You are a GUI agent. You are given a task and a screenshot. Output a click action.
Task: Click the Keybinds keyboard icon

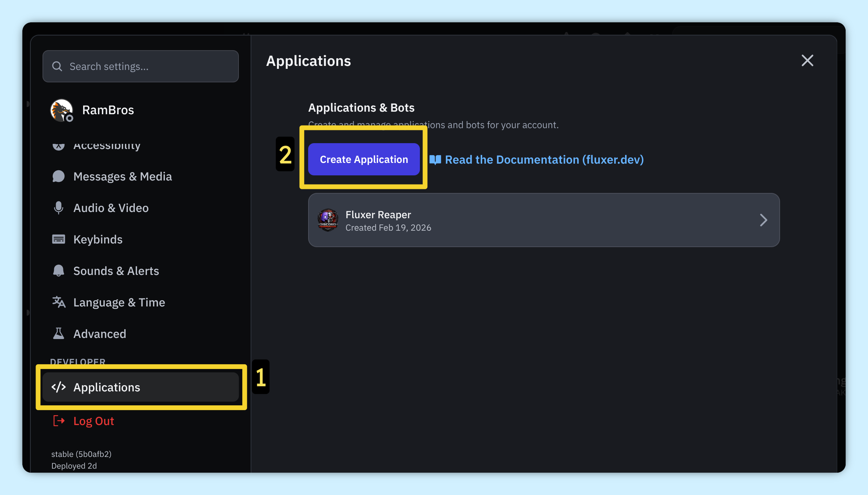(x=59, y=239)
